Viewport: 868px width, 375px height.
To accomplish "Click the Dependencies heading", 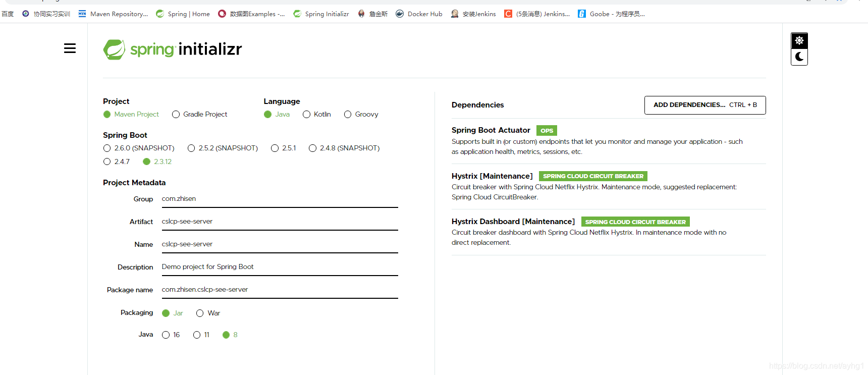I will 477,105.
